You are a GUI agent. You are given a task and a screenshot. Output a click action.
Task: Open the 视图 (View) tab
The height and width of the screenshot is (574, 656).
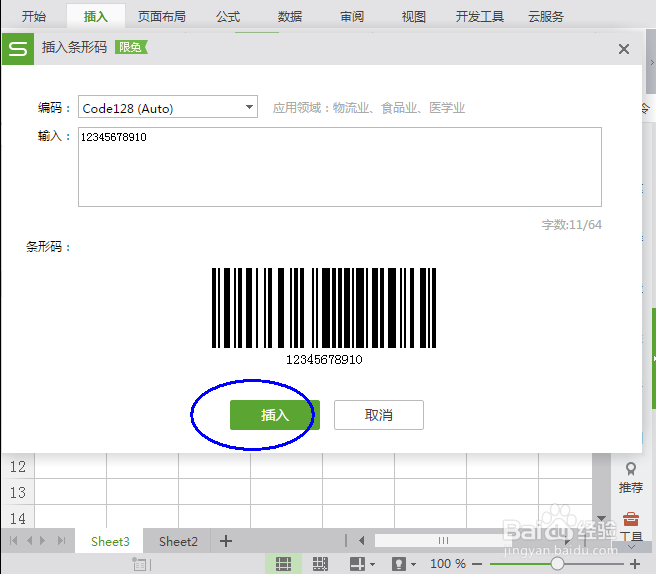414,17
